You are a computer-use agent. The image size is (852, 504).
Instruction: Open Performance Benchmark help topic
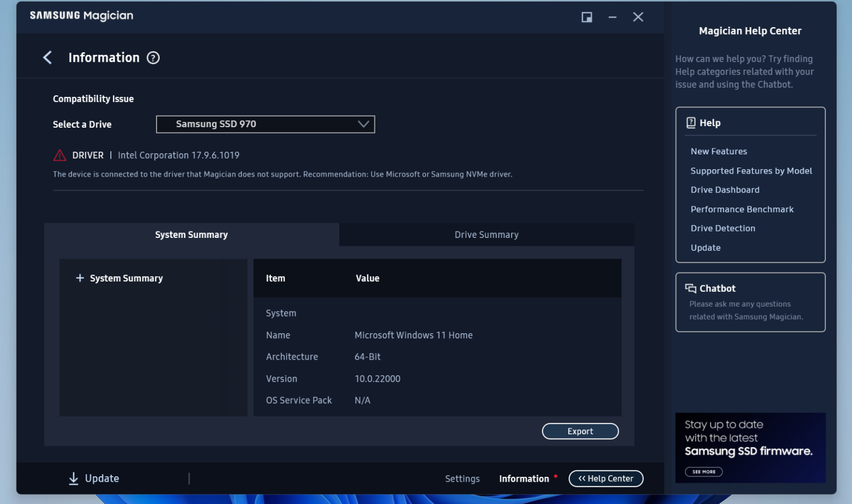click(x=742, y=209)
